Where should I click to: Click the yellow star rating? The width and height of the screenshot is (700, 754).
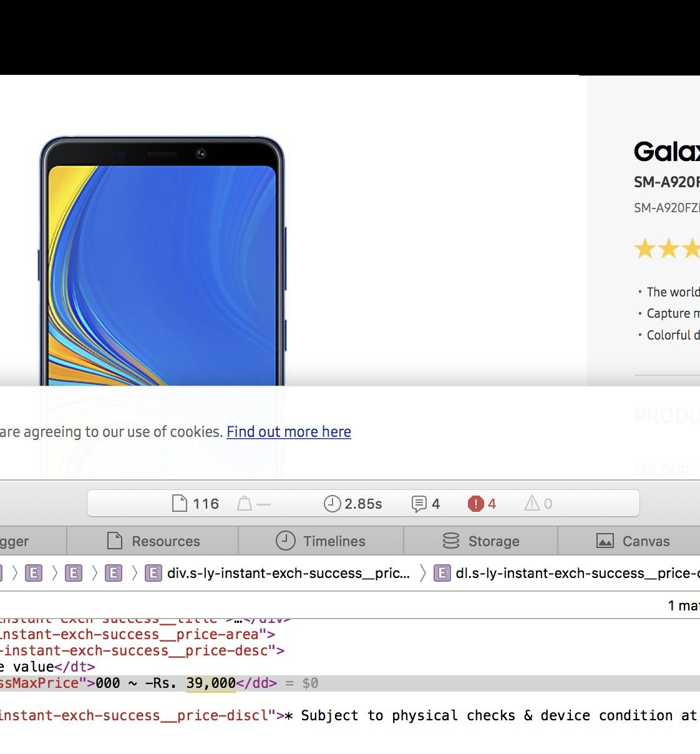click(666, 250)
